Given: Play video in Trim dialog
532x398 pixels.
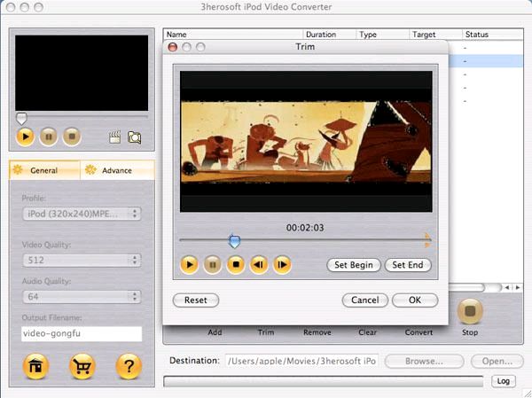Looking at the screenshot, I should pyautogui.click(x=190, y=264).
